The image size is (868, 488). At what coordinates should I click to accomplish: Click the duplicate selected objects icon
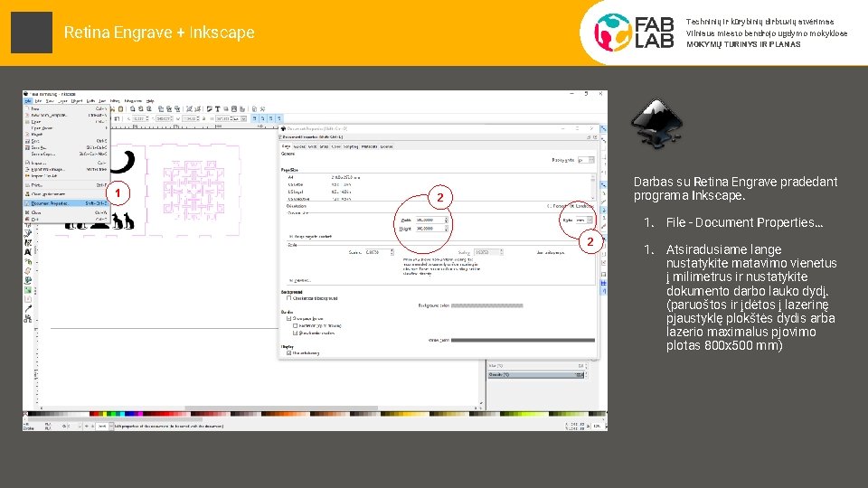click(x=161, y=109)
